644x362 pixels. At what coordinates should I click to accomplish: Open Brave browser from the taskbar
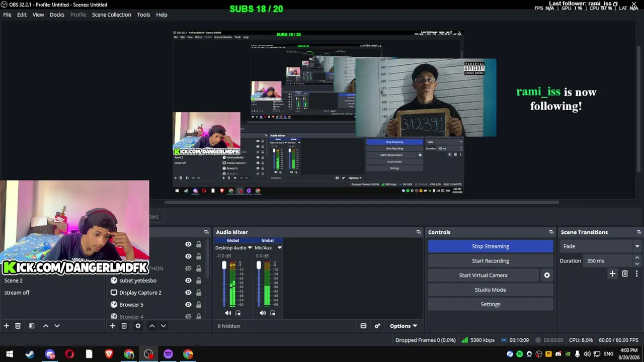click(109, 354)
